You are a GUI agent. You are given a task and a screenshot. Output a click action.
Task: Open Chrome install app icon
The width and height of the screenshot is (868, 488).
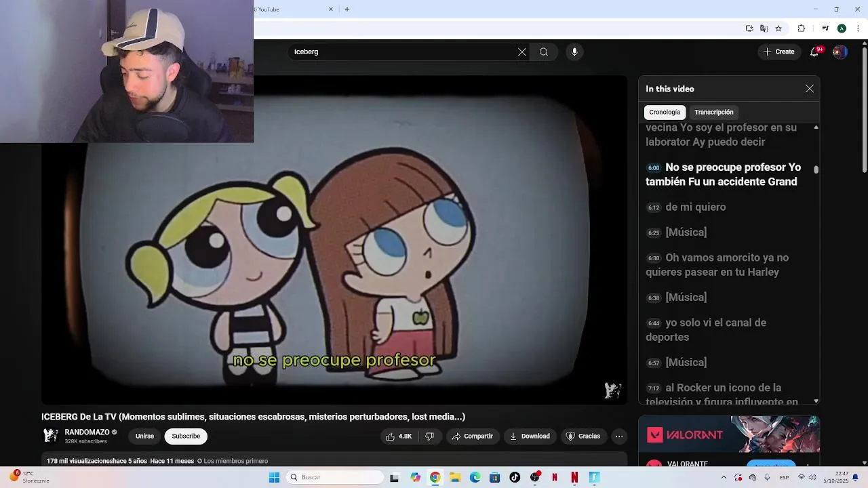749,28
